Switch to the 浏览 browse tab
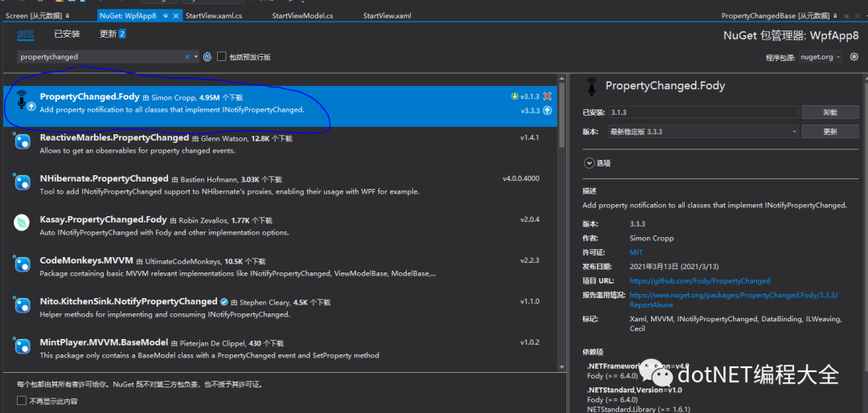Image resolution: width=868 pixels, height=413 pixels. tap(26, 35)
